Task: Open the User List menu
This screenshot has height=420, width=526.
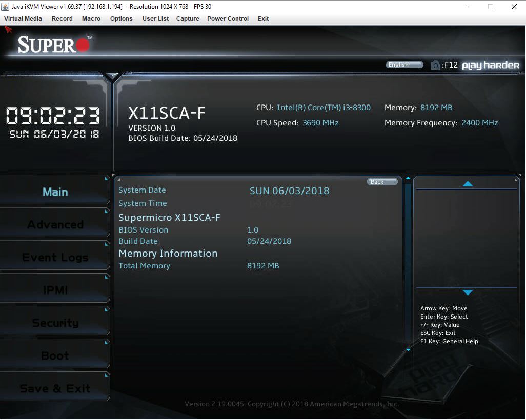Action: 155,19
